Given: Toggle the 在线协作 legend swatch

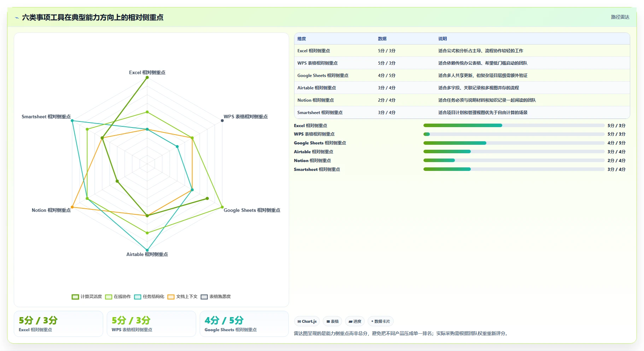Looking at the screenshot, I should [109, 297].
